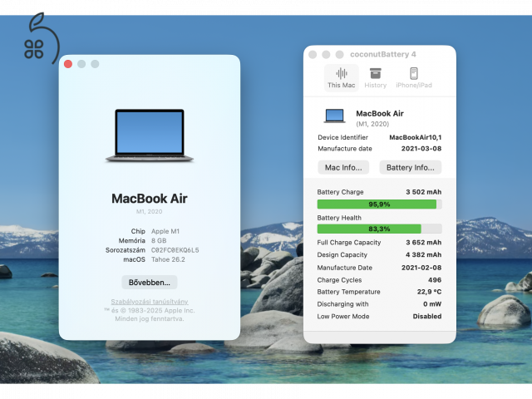This screenshot has height=399, width=532.
Task: Click the Minden jog fenntartva text
Action: point(150,319)
